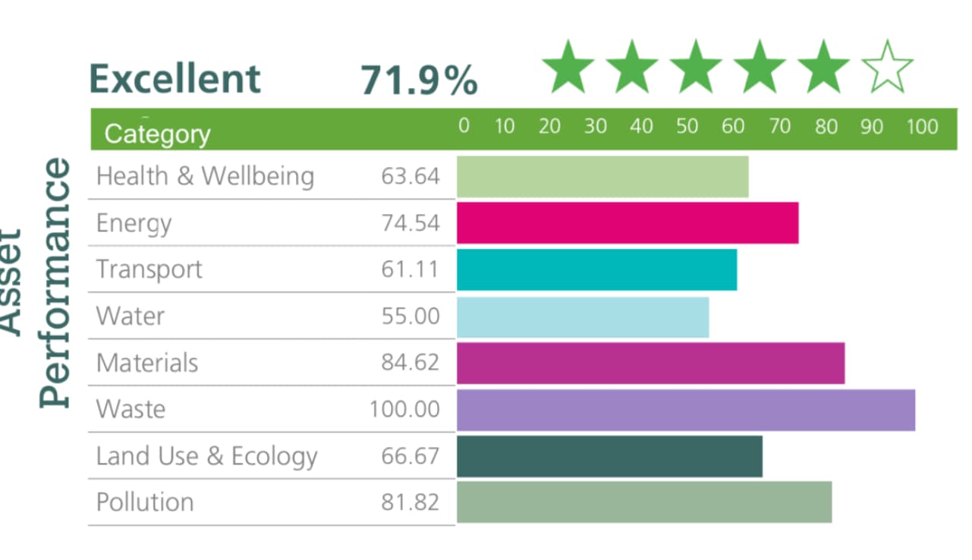Click the Waste score 100.00
This screenshot has width=972, height=560.
coord(404,410)
